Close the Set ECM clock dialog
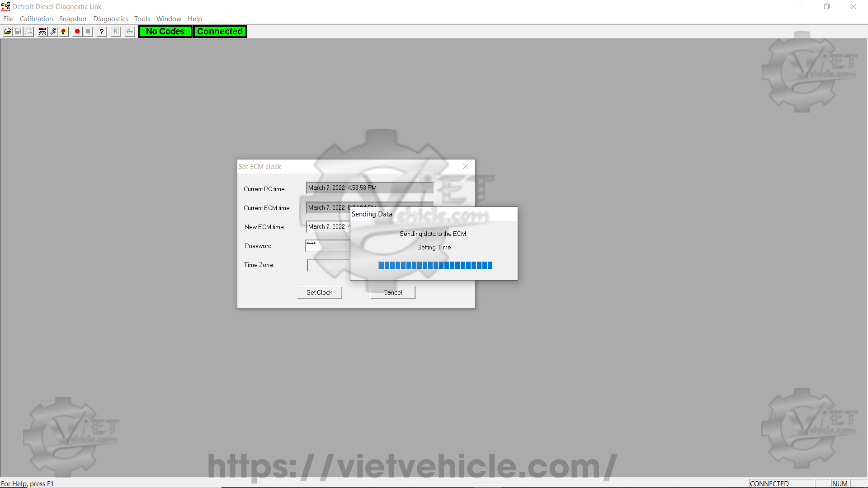 (466, 167)
